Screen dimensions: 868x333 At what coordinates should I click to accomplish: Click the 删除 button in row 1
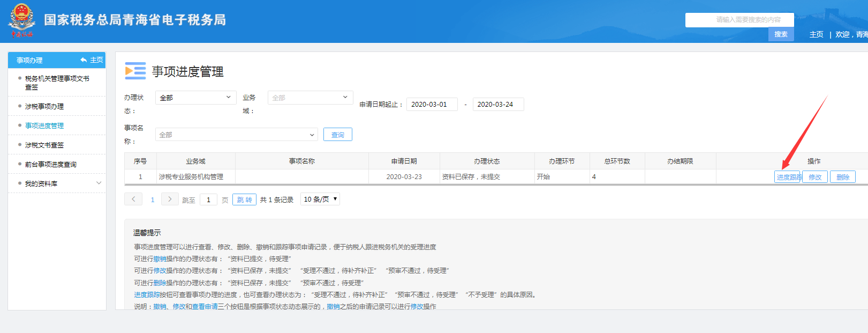pyautogui.click(x=843, y=177)
